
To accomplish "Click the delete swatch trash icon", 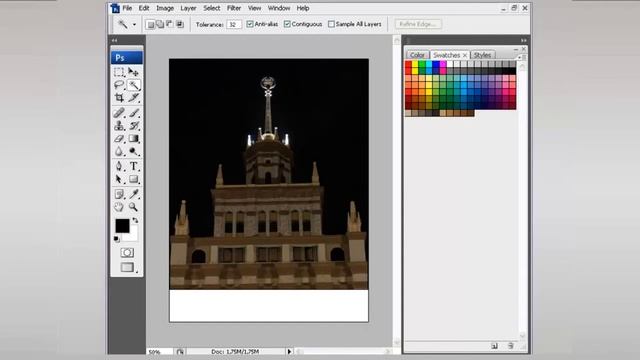I will tap(510, 346).
